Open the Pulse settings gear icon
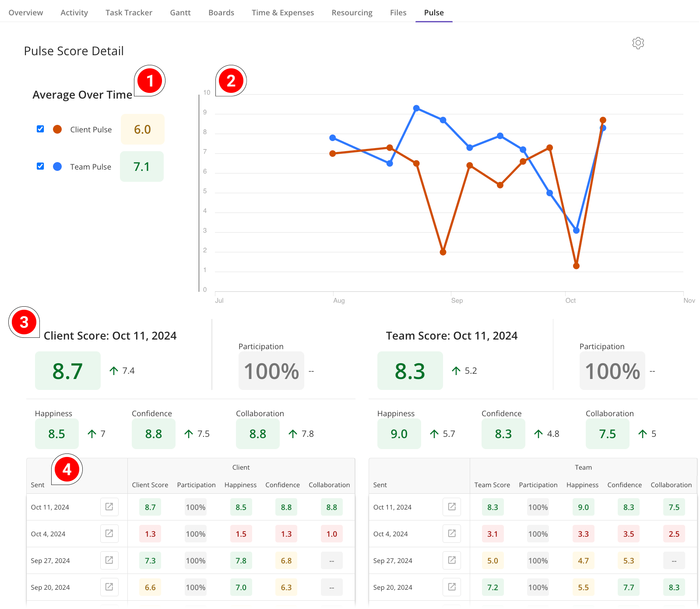This screenshot has width=700, height=609. [638, 43]
